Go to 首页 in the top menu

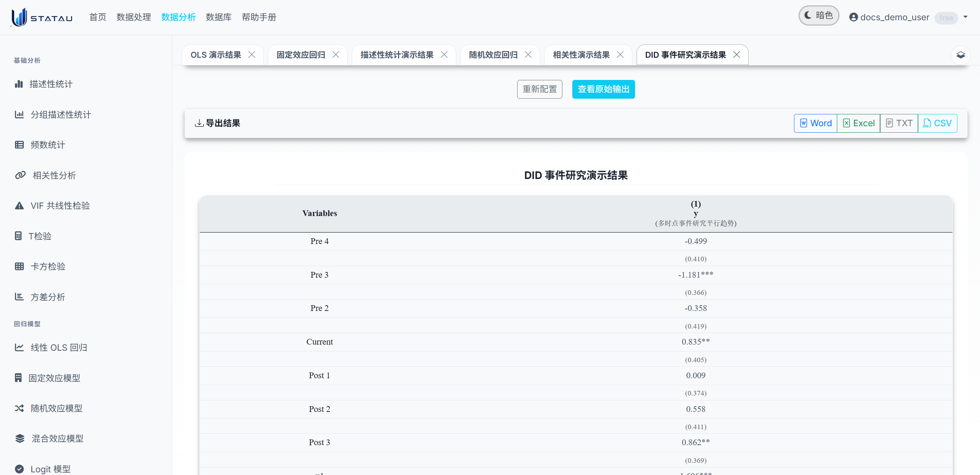click(x=98, y=17)
